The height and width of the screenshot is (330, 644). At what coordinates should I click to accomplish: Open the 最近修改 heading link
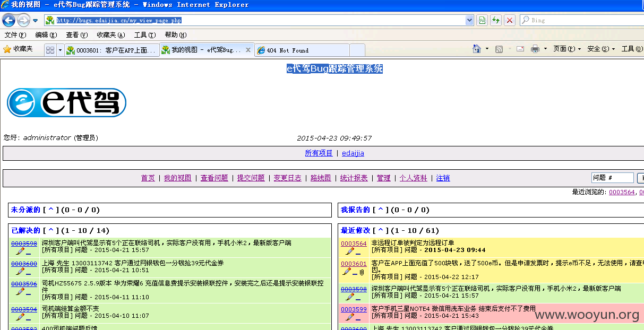(355, 230)
